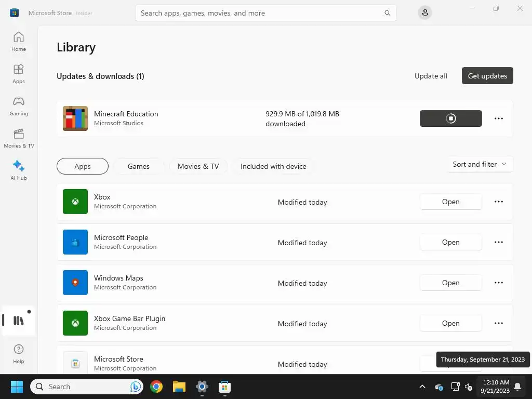This screenshot has height=399, width=532.
Task: Select the Apps filter tab
Action: (x=83, y=166)
